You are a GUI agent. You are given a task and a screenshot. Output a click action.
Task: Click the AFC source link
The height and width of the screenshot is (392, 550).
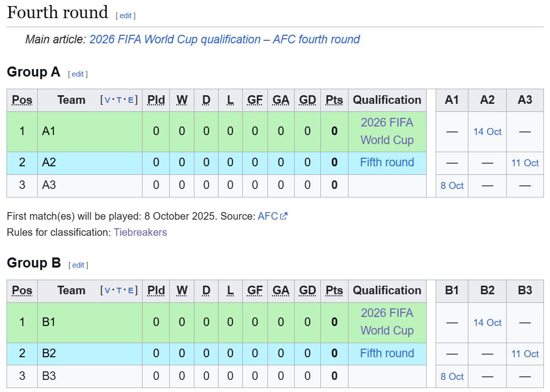pyautogui.click(x=267, y=216)
